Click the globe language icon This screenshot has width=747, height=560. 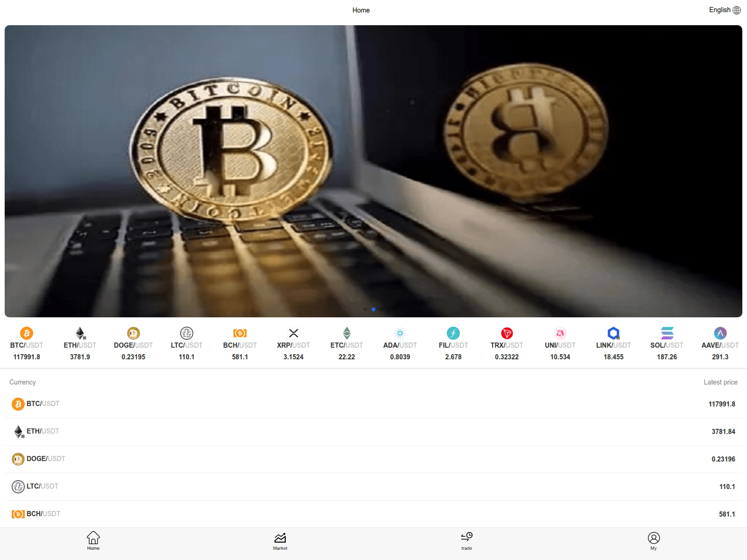[737, 10]
